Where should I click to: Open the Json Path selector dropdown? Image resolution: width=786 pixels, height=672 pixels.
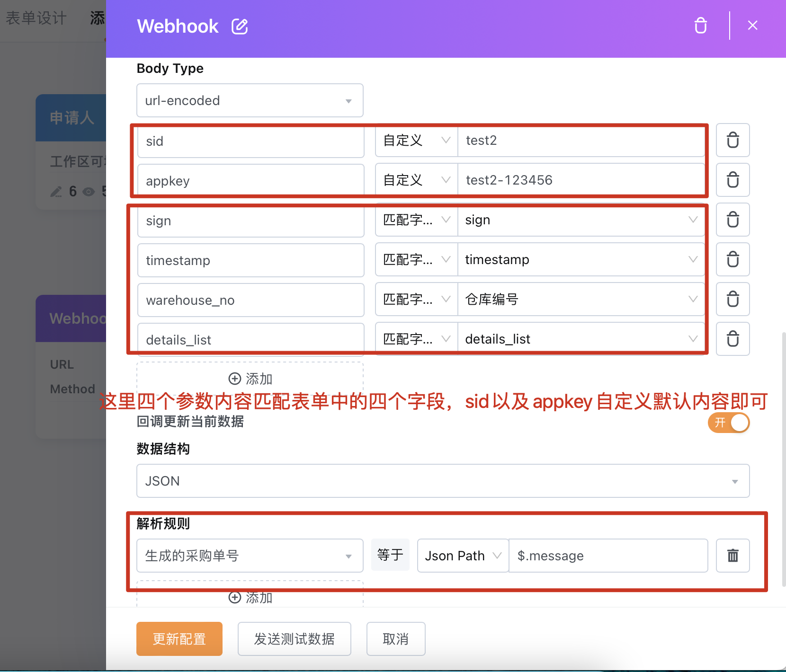[463, 556]
